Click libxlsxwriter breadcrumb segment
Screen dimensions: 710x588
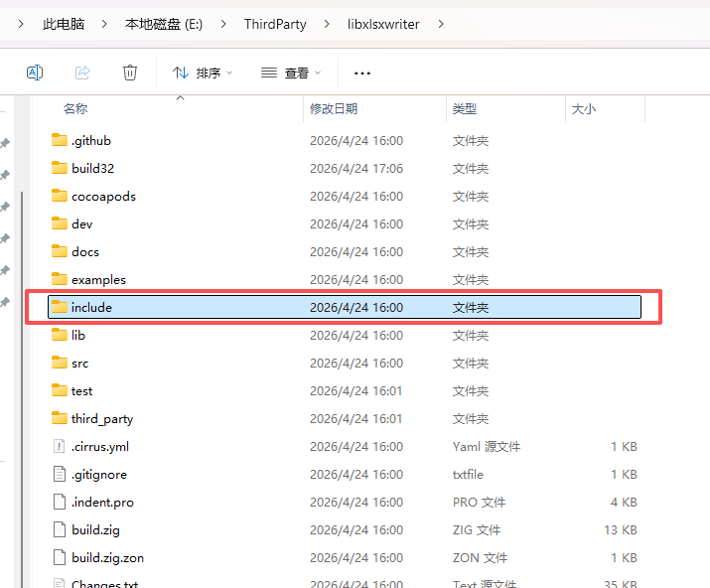coord(383,24)
